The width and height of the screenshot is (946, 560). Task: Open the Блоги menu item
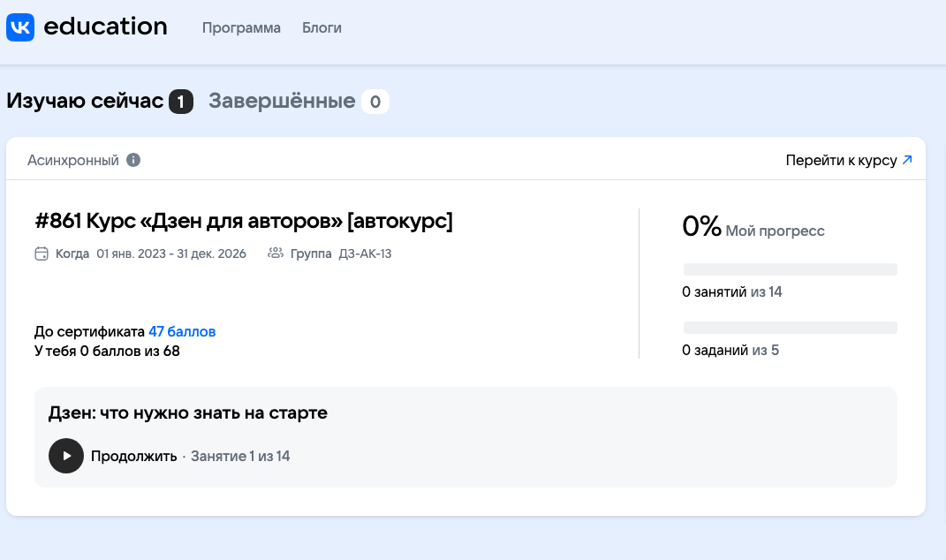point(322,27)
